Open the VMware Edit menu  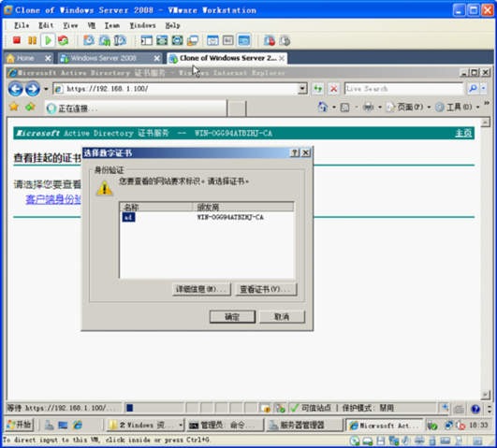coord(46,25)
